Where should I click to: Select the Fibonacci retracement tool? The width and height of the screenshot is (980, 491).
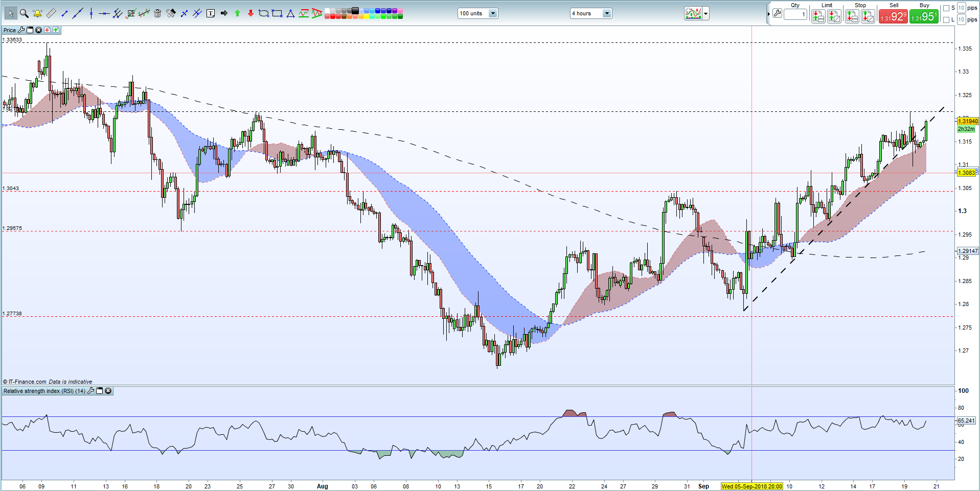tap(130, 13)
